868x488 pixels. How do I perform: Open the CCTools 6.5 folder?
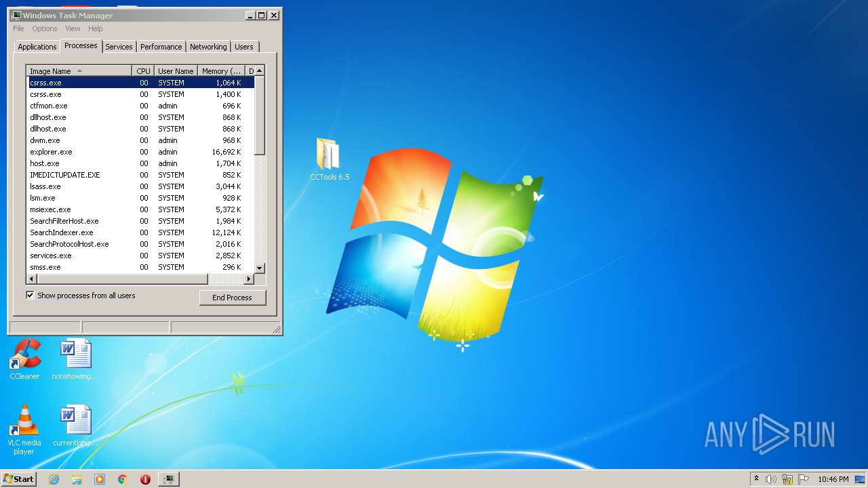330,159
